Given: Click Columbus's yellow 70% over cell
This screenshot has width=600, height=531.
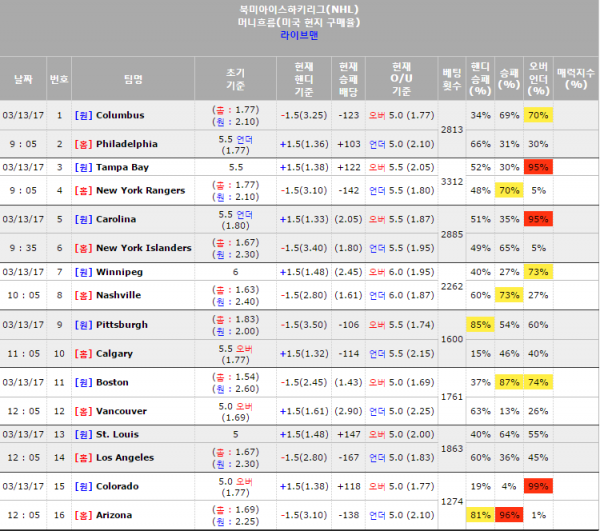Looking at the screenshot, I should coord(538,115).
